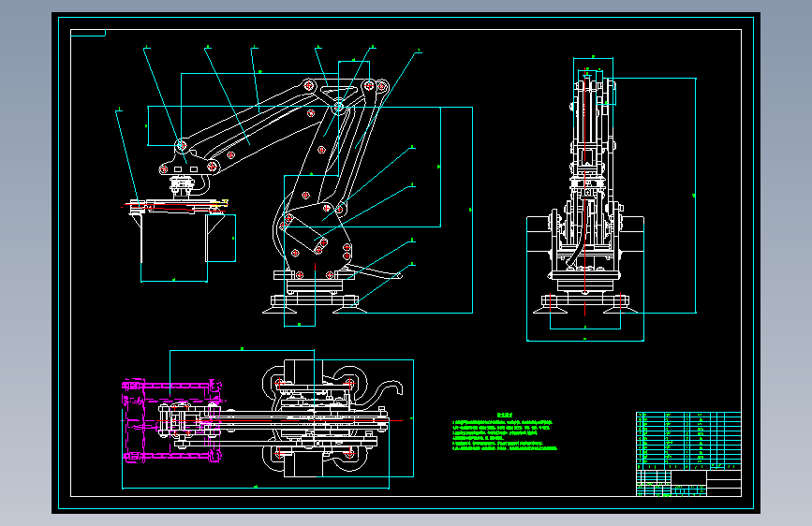Click the parts list table

tap(688, 441)
